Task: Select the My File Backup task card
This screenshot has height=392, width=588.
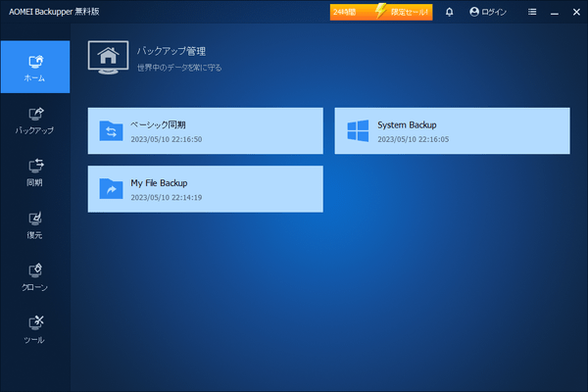Action: pos(206,189)
